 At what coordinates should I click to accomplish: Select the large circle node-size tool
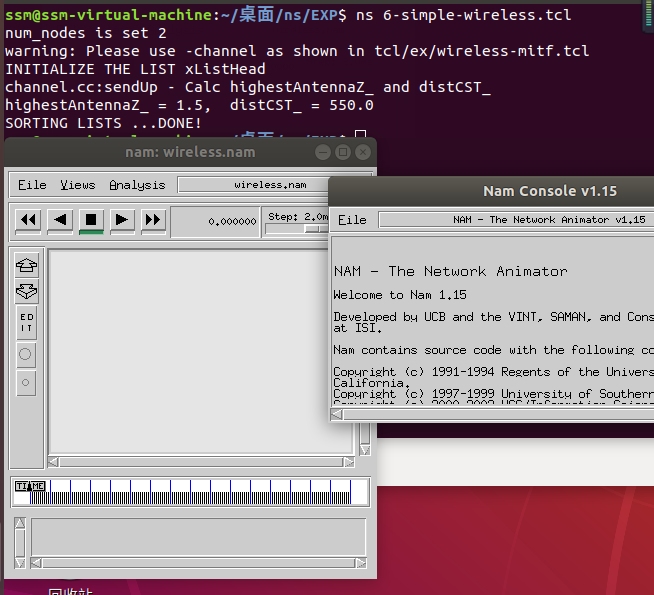tap(25, 354)
